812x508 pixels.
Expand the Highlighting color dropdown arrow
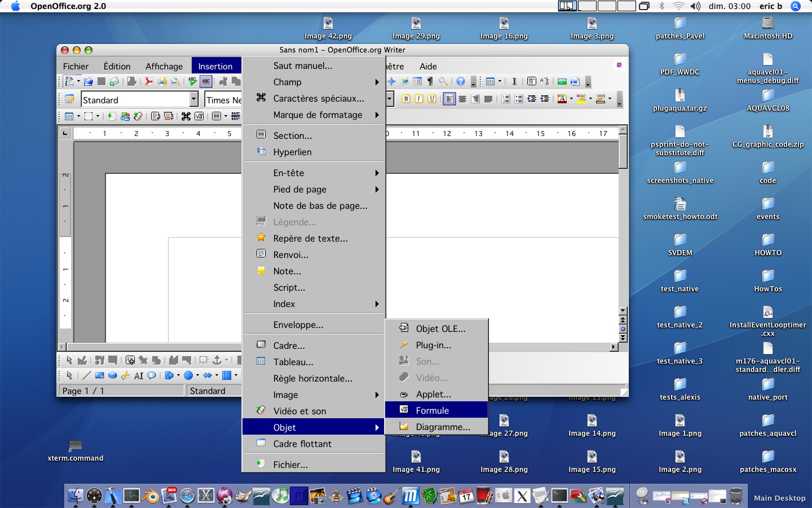coord(590,99)
